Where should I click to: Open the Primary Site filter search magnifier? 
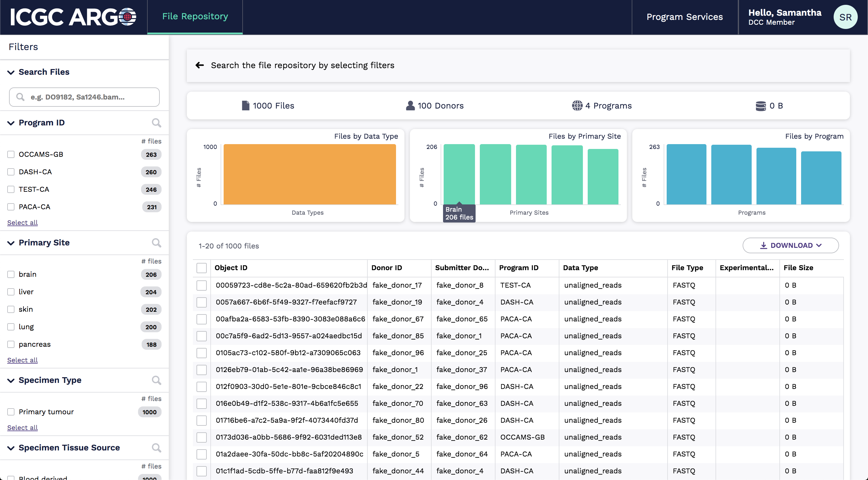[156, 243]
